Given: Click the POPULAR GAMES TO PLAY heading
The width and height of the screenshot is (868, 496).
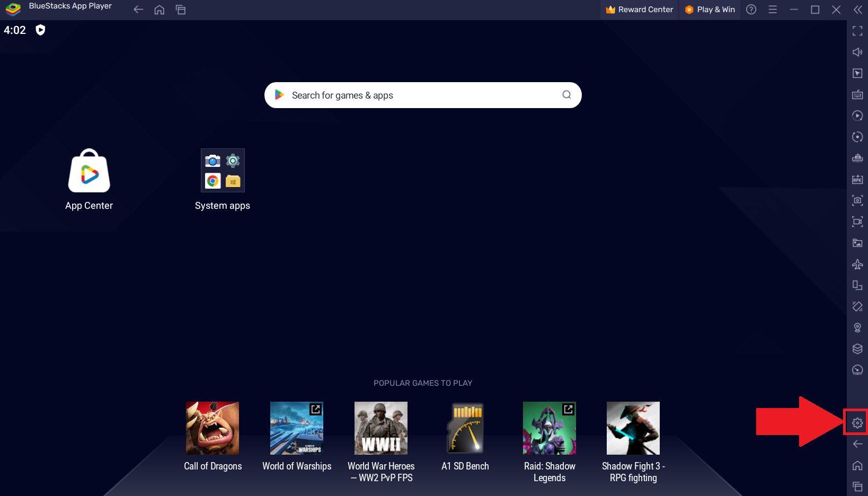Looking at the screenshot, I should coord(423,383).
